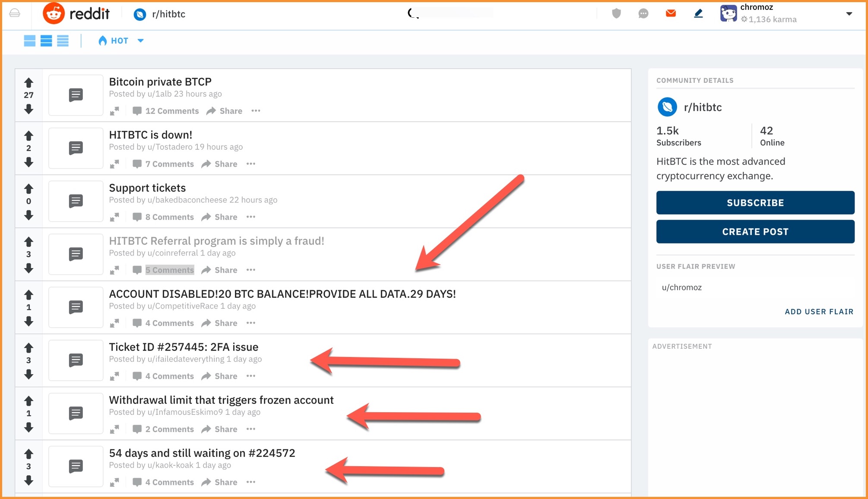Click the Reddit logo
Screen dimensions: 868x499
pyautogui.click(x=76, y=14)
